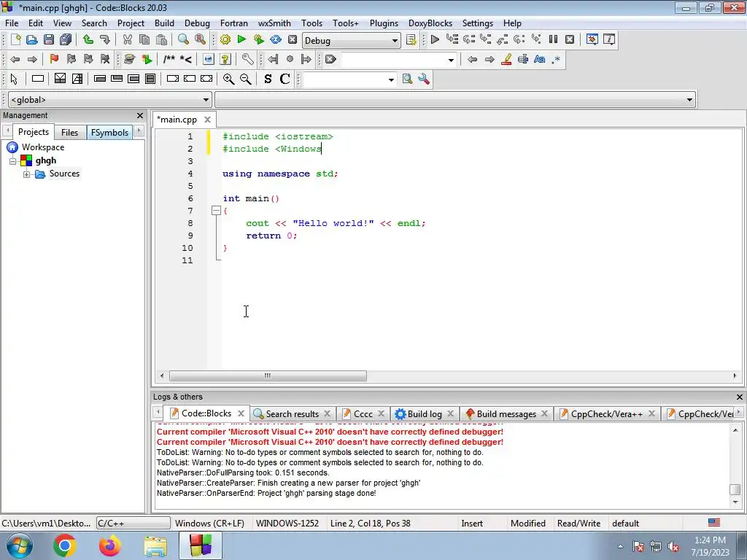Screen dimensions: 747x560
Task: Abort the build with the stop icon
Action: click(293, 39)
